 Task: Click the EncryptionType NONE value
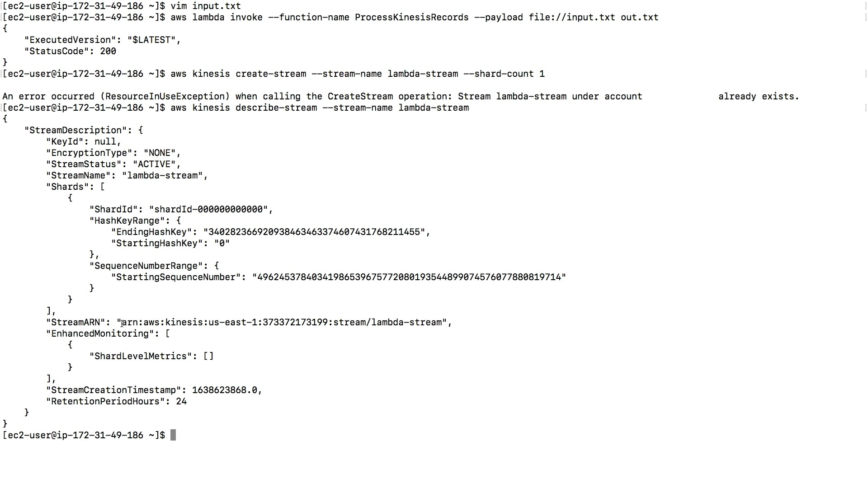pyautogui.click(x=160, y=153)
